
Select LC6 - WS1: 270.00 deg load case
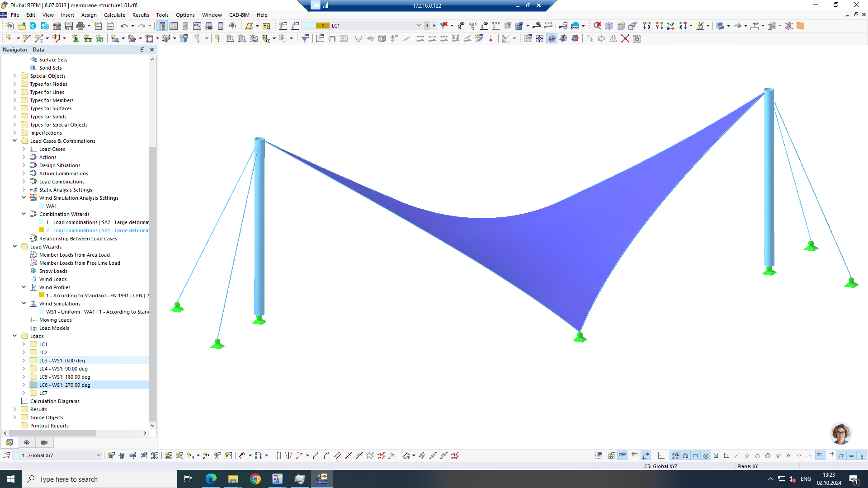point(64,385)
